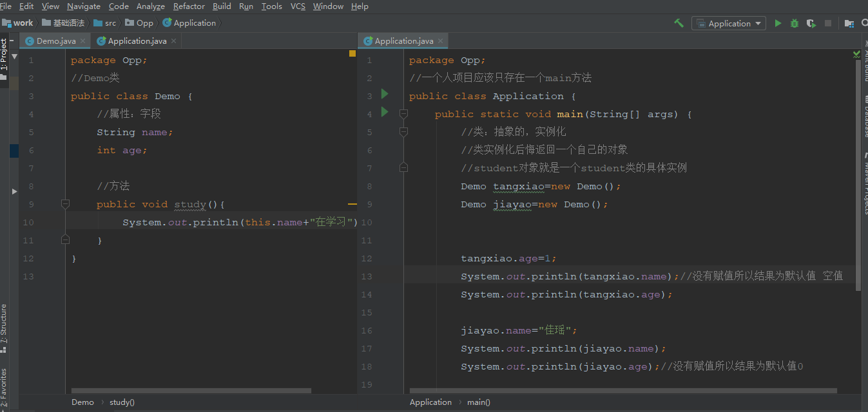Run the Application configuration from the toolbar
868x412 pixels.
(778, 23)
